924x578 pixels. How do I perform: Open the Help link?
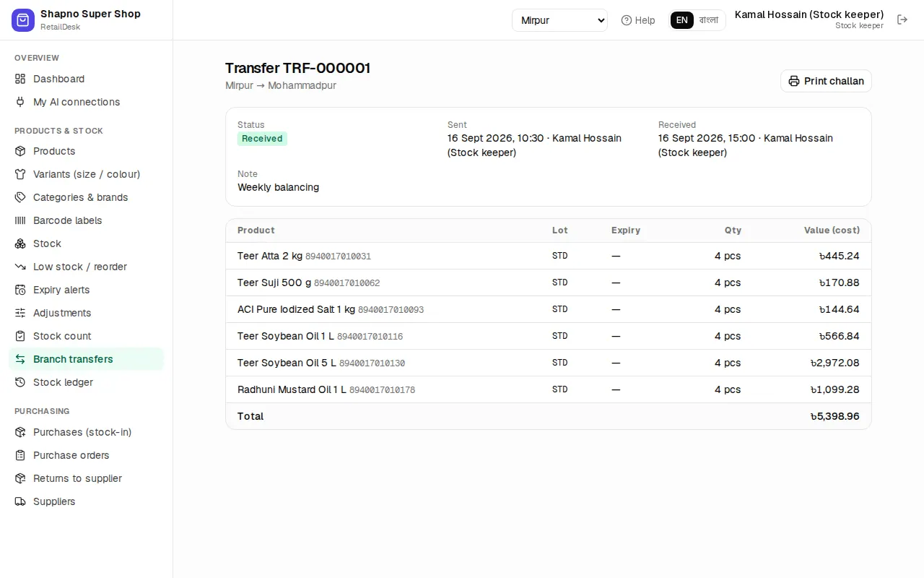coord(638,20)
